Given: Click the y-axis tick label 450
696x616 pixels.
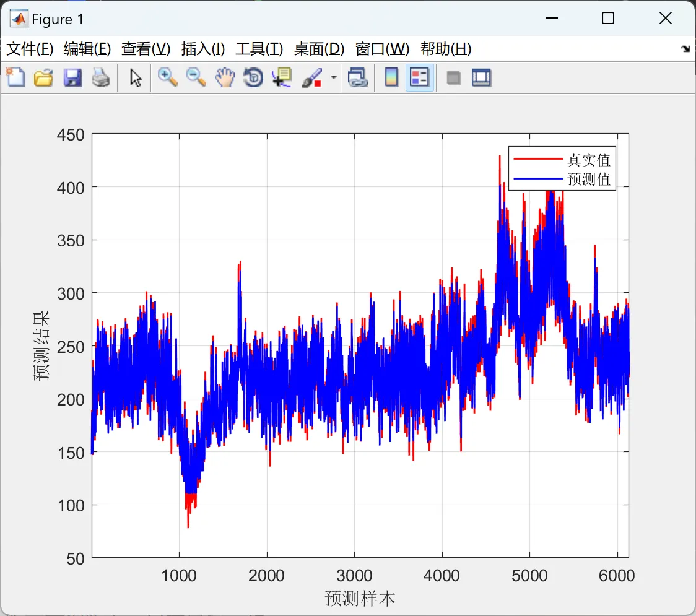Looking at the screenshot, I should 71,134.
